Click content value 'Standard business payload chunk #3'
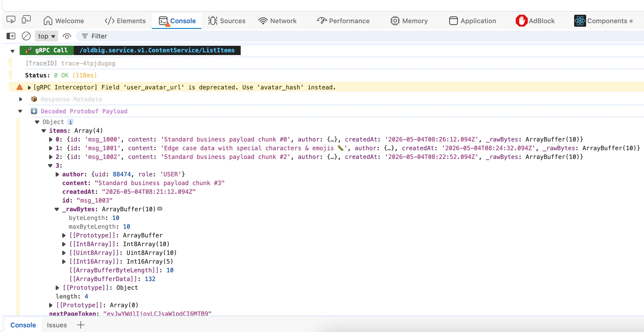 160,183
